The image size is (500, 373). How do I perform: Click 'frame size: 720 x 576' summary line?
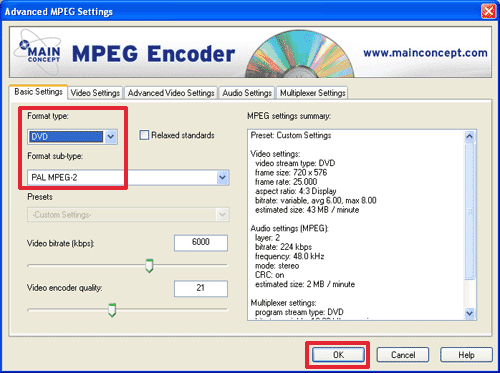(291, 173)
